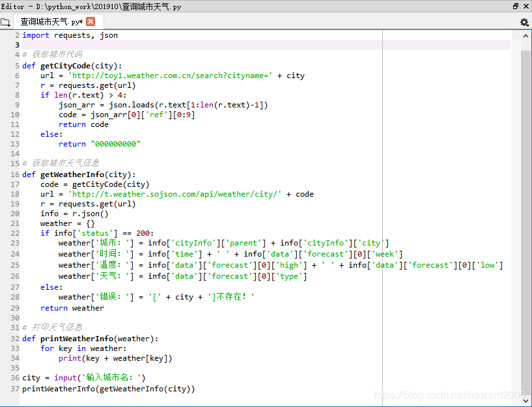This screenshot has height=407, width=532.
Task: Close the Editor pane with the X icon
Action: [526, 6]
